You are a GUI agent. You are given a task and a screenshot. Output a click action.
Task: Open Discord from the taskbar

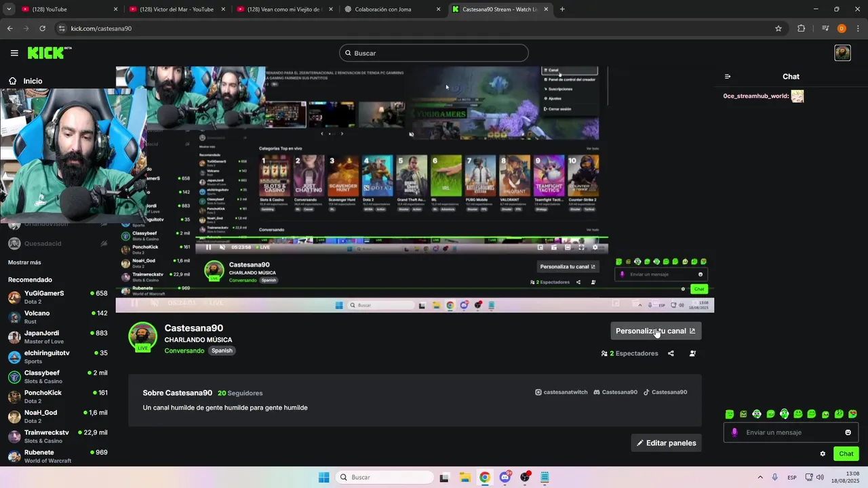point(505,477)
